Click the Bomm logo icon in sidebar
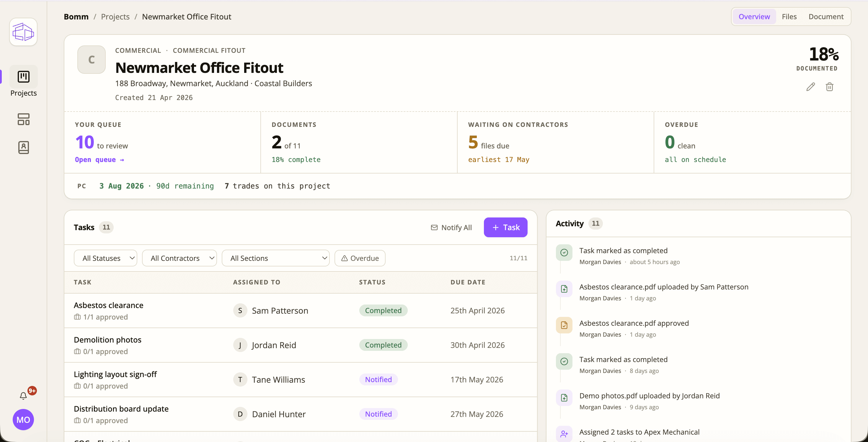The height and width of the screenshot is (442, 868). tap(23, 32)
